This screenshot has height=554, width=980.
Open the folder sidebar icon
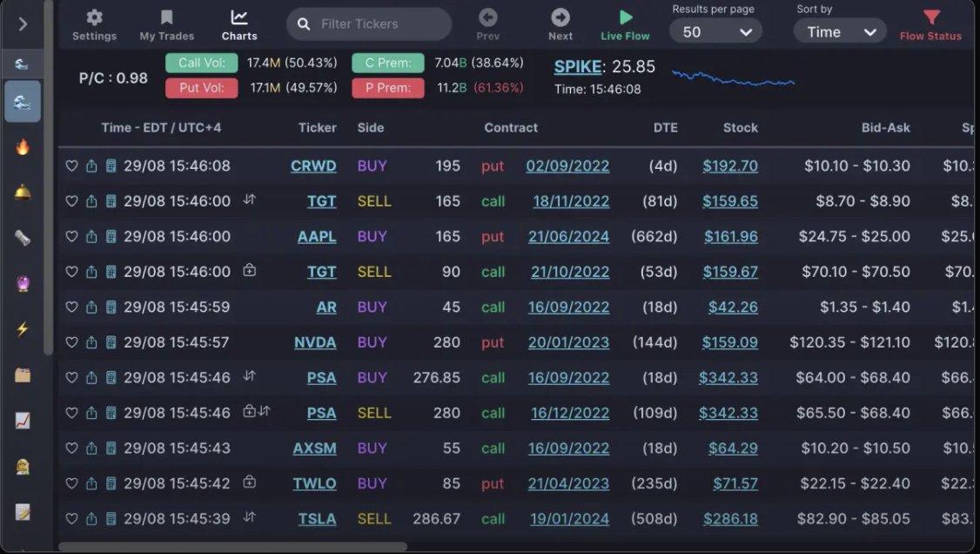[23, 375]
